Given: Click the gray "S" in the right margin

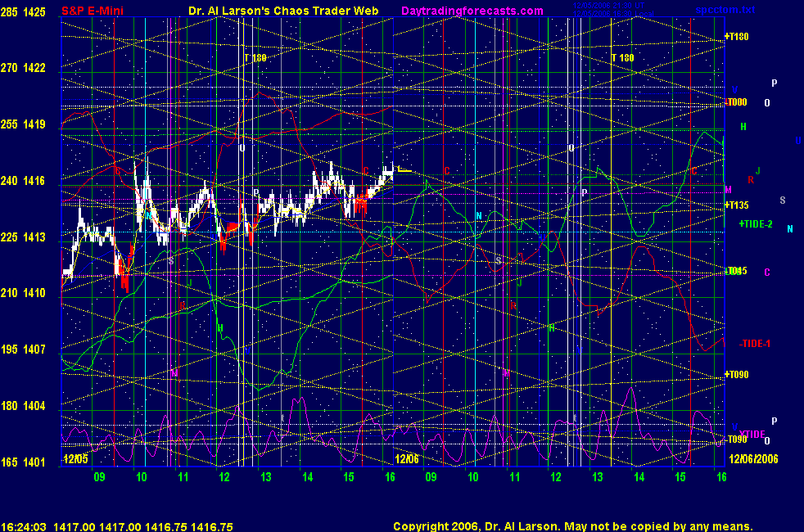Looking at the screenshot, I should pyautogui.click(x=783, y=201).
